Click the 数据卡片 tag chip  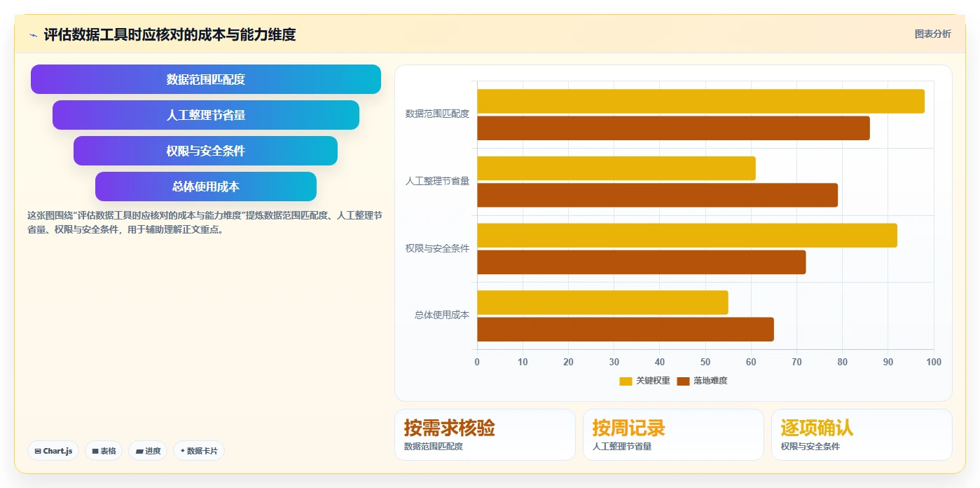[x=199, y=451]
